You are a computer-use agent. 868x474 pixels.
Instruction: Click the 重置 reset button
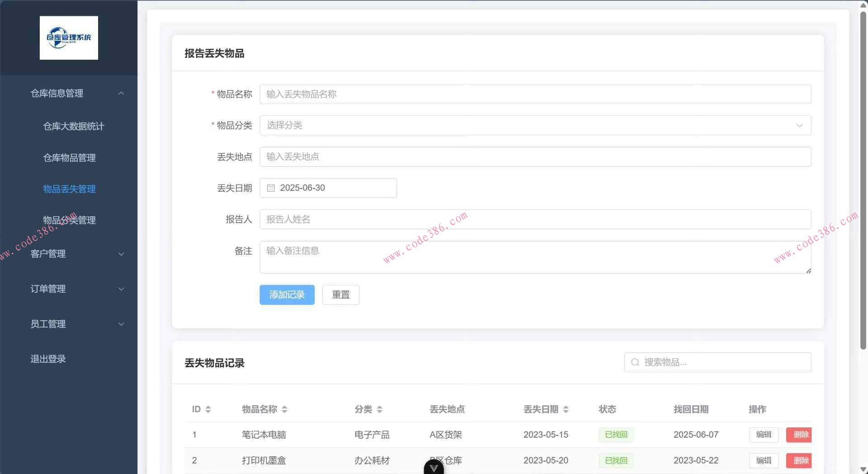[340, 294]
